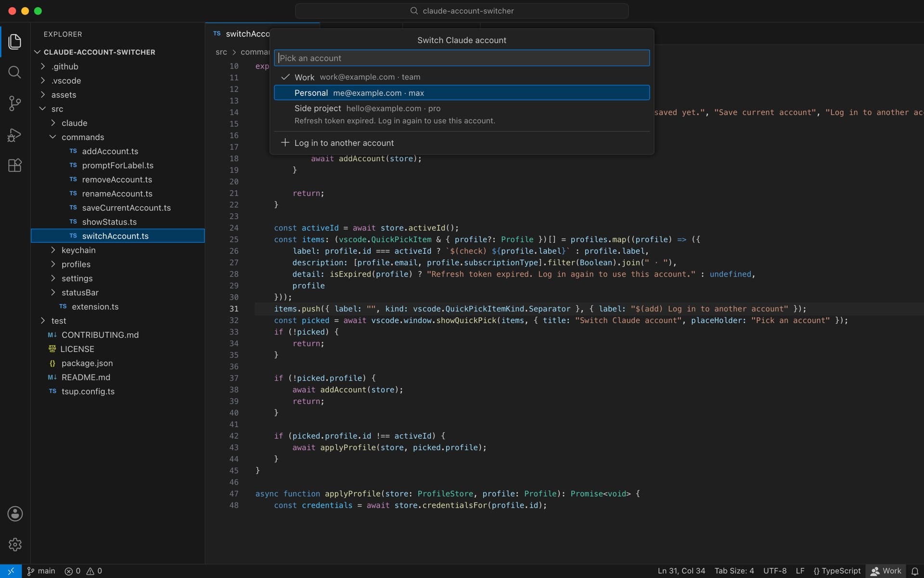The height and width of the screenshot is (578, 924).
Task: Choose Log in to another account
Action: point(462,143)
